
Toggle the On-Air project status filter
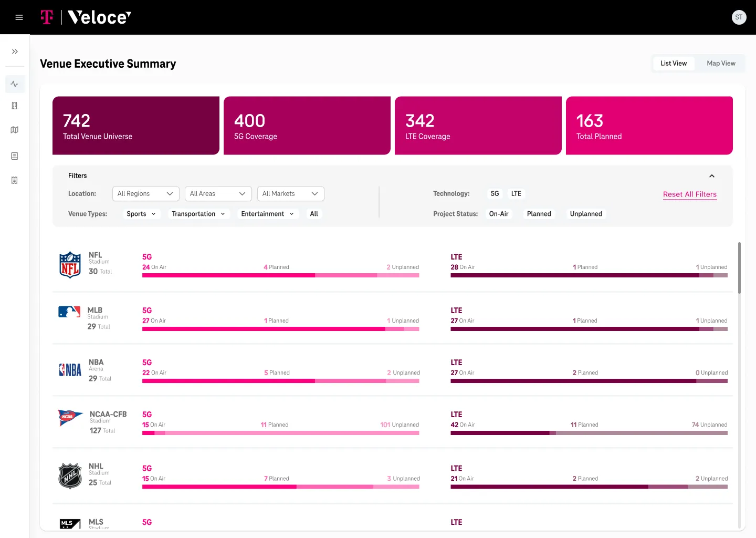point(499,214)
